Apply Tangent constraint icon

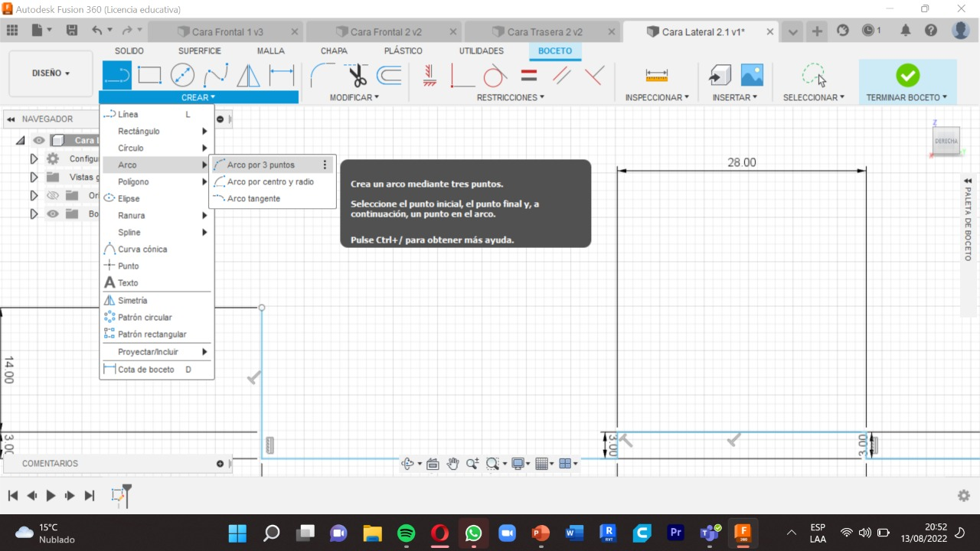point(495,75)
